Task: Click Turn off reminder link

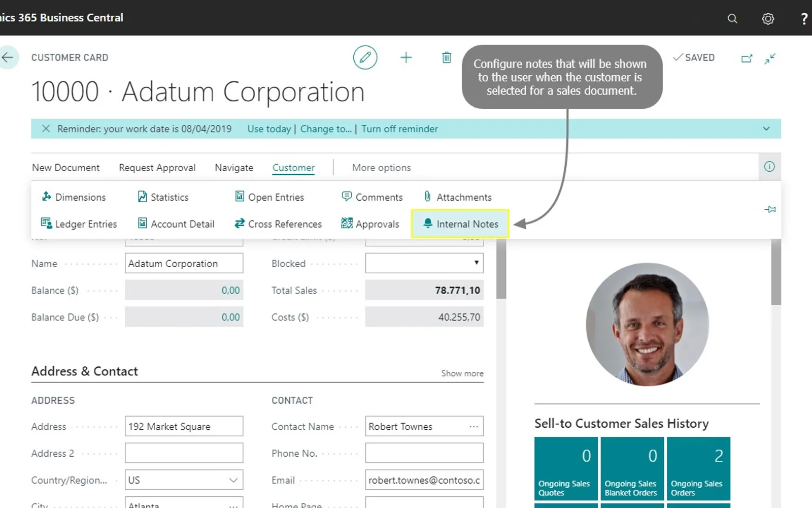Action: [399, 129]
